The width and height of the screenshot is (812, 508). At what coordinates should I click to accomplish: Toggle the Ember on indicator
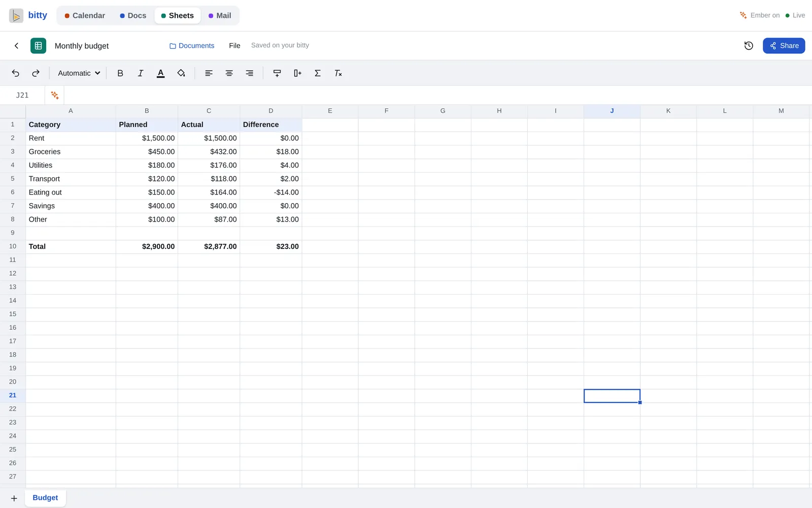click(760, 15)
